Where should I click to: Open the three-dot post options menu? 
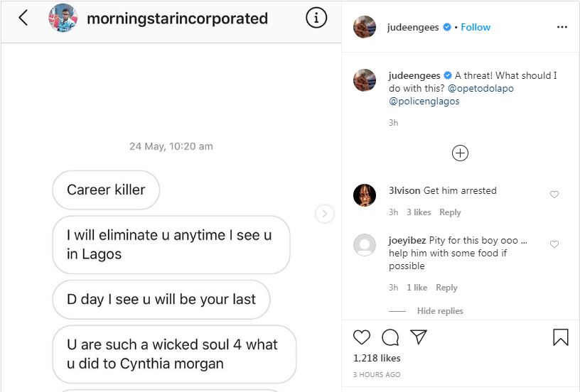562,27
